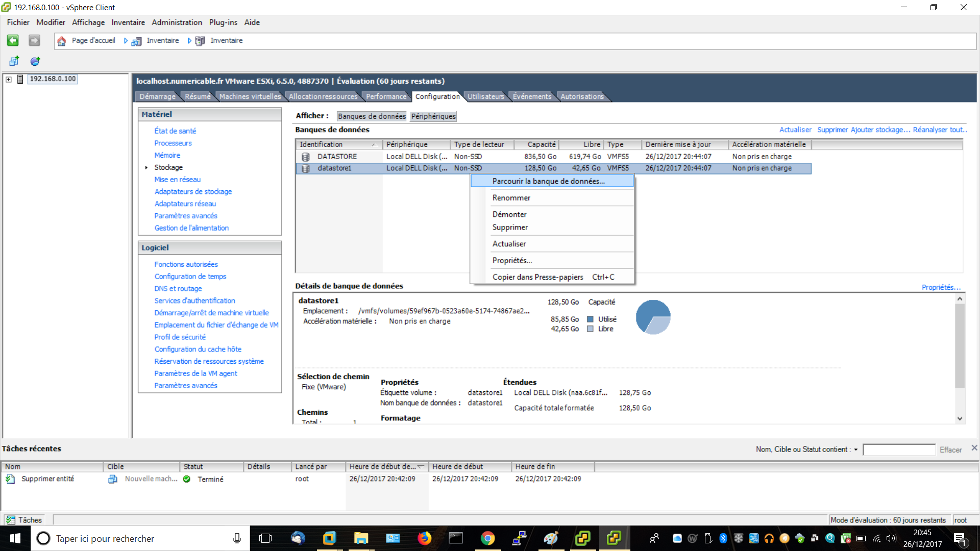Switch to the Performance tab
The height and width of the screenshot is (551, 980).
[x=386, y=96]
